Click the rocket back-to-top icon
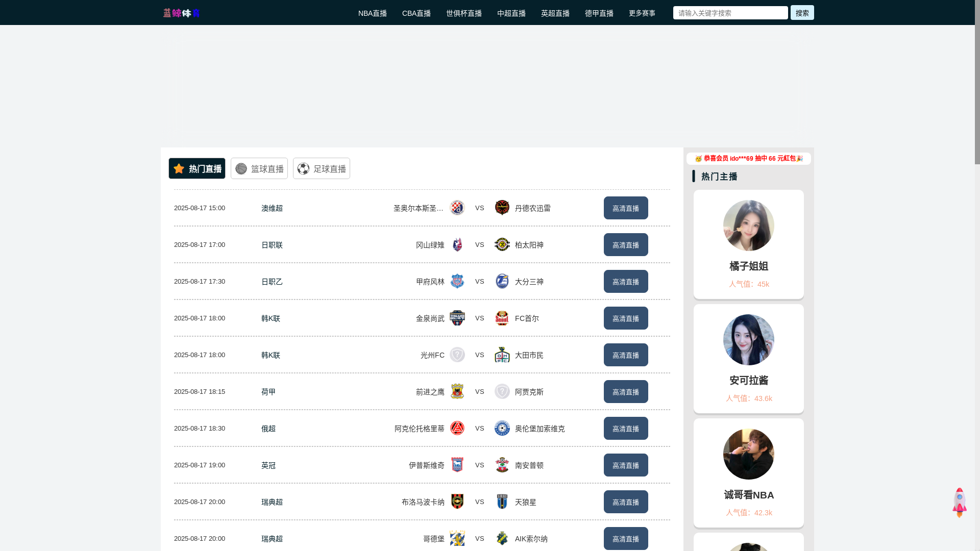980x551 pixels. pos(960,503)
